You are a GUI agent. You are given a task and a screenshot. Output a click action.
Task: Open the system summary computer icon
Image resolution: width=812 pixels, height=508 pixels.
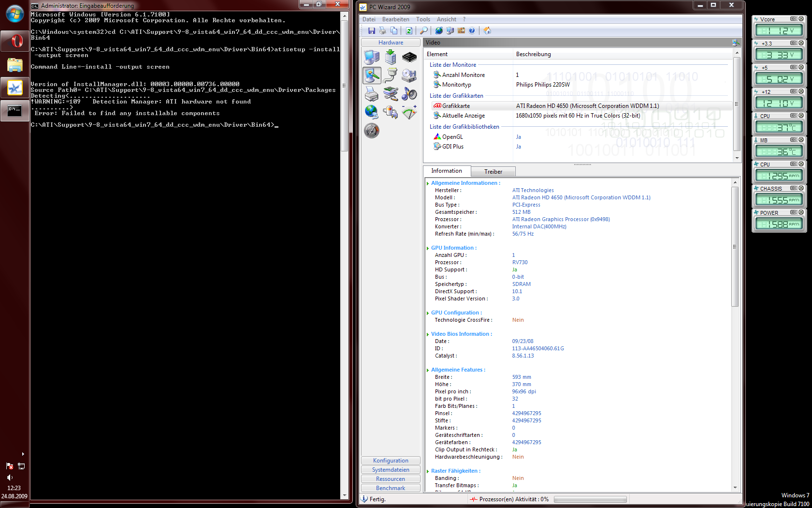[x=372, y=57]
